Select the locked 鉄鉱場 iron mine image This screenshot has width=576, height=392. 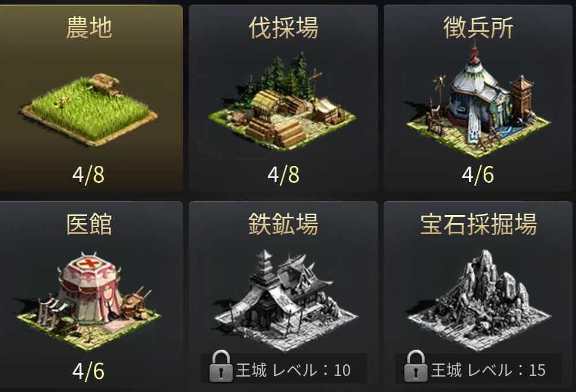pyautogui.click(x=285, y=300)
